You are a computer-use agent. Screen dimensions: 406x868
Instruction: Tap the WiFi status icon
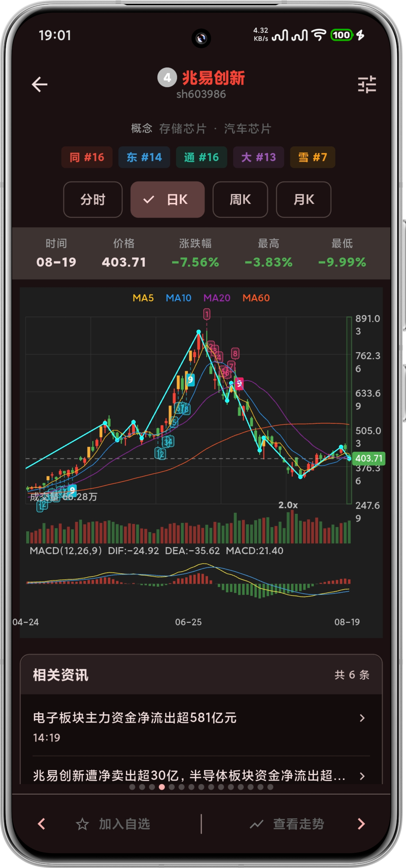(x=319, y=35)
